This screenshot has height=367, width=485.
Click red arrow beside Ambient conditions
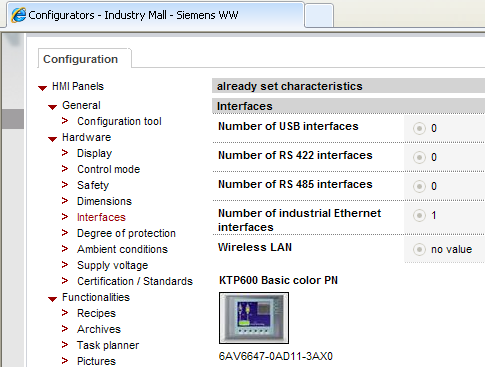[65, 249]
